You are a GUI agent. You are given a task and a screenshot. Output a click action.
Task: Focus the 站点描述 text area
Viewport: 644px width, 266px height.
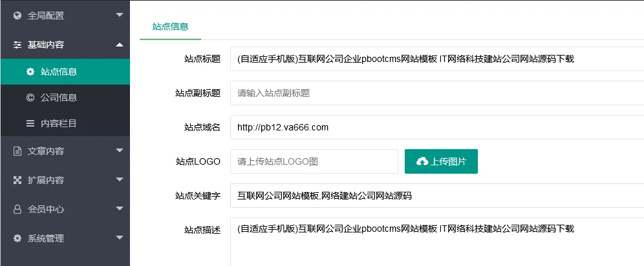pyautogui.click(x=437, y=242)
